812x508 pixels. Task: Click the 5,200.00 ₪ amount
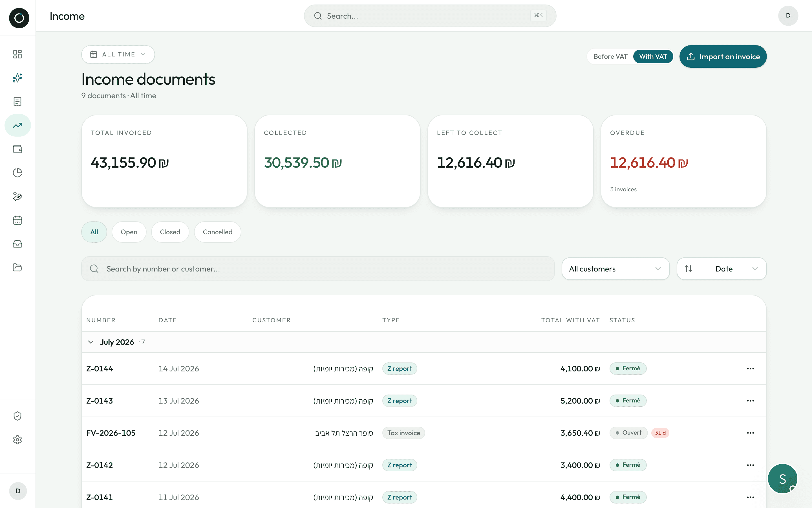click(x=580, y=401)
